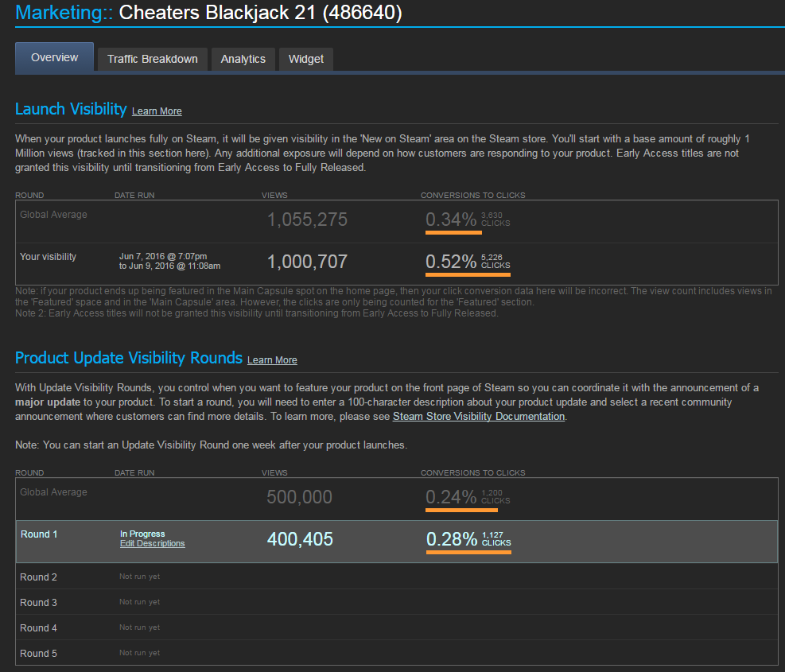Viewport: 785px width, 672px height.
Task: Open the Analytics tab
Action: point(243,59)
